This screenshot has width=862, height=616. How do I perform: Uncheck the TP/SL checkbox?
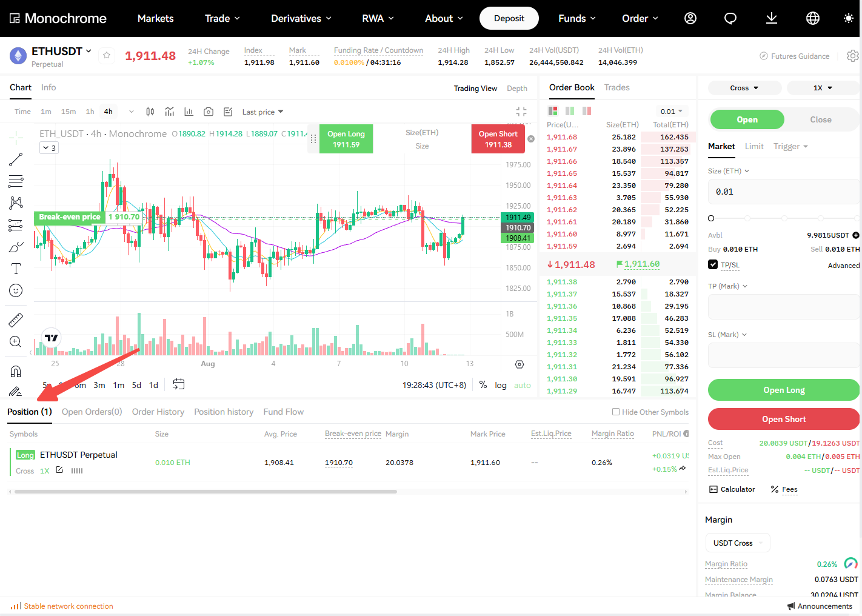[x=713, y=264]
